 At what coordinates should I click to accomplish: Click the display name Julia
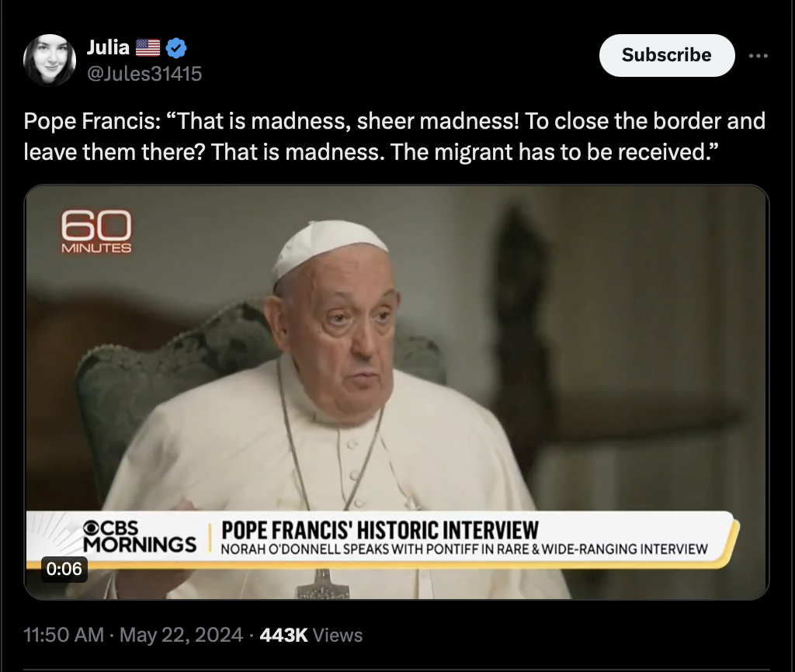point(108,47)
